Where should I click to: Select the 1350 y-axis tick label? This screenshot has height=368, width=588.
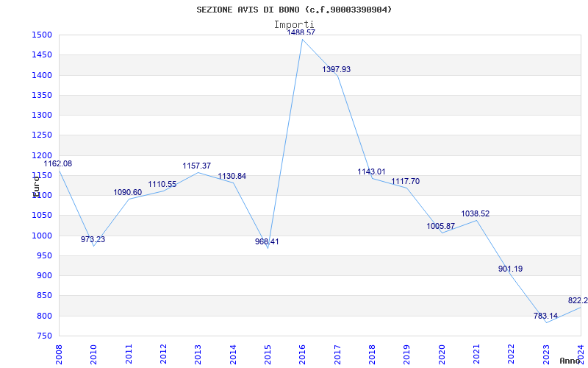42,96
